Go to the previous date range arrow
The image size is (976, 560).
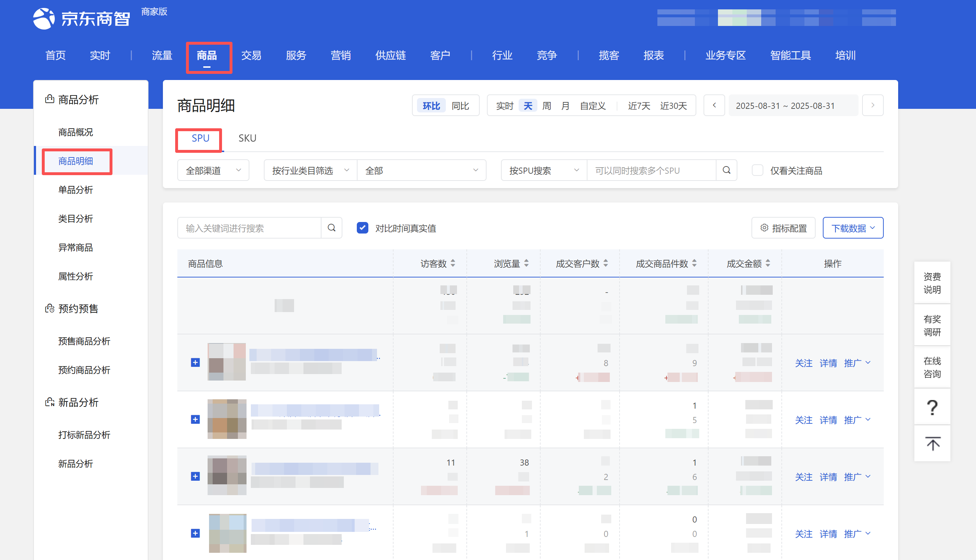(x=714, y=105)
